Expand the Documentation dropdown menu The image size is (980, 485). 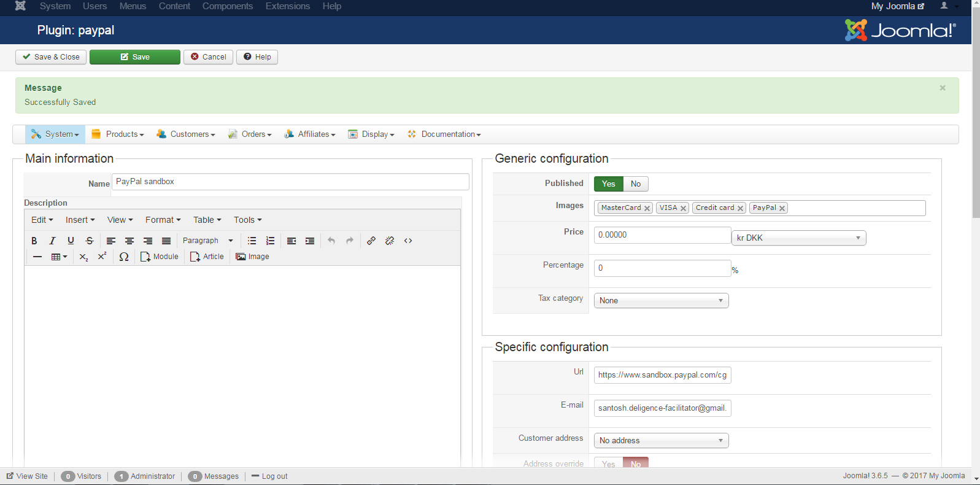click(x=444, y=134)
